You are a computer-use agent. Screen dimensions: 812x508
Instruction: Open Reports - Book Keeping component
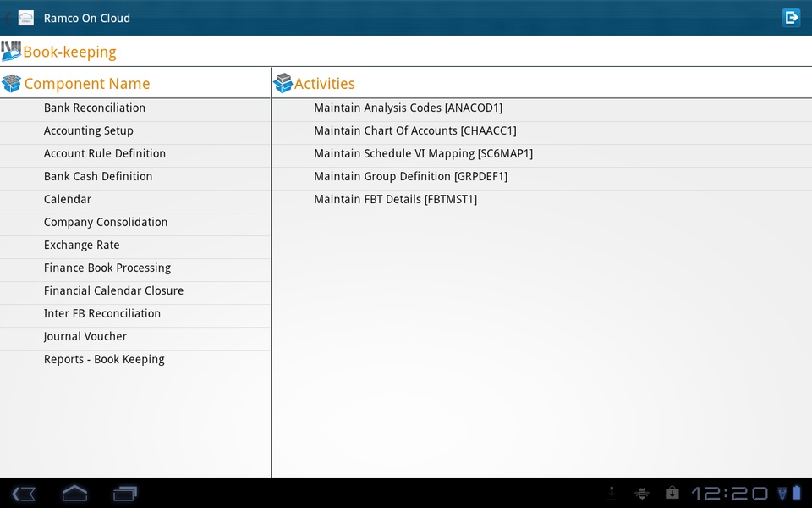(135, 361)
